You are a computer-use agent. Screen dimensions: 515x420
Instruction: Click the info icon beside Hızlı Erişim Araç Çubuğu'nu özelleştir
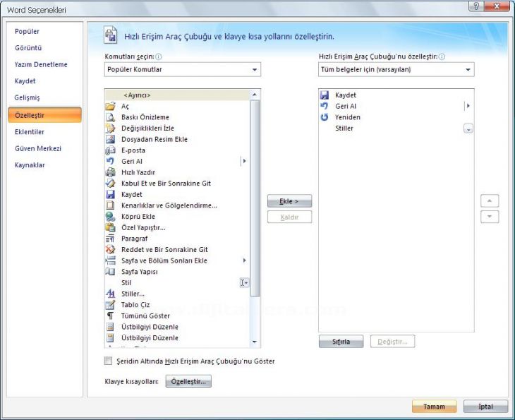pyautogui.click(x=442, y=56)
